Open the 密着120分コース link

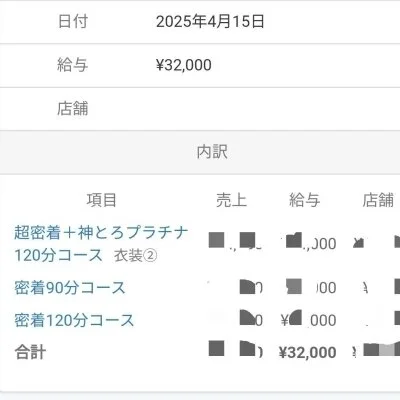click(x=74, y=320)
